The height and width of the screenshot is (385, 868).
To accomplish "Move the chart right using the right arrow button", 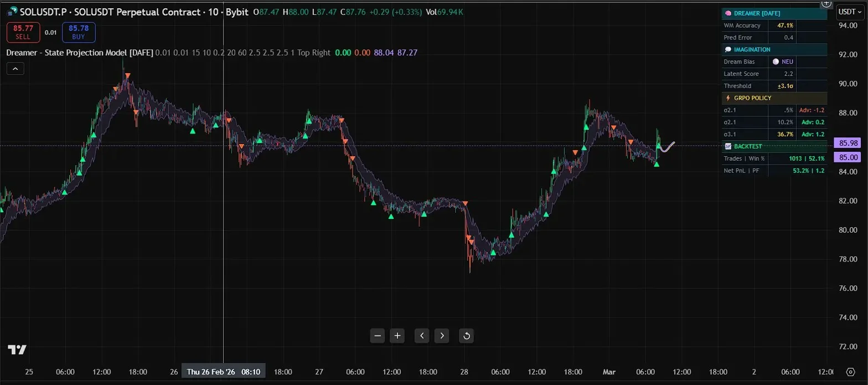I will (x=442, y=335).
